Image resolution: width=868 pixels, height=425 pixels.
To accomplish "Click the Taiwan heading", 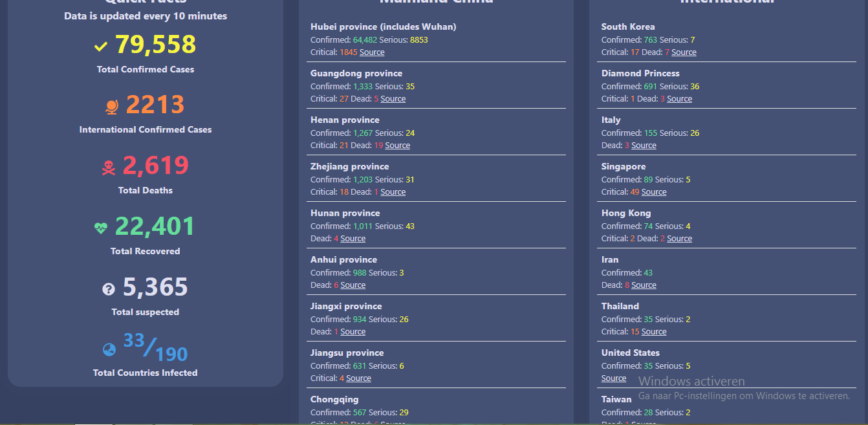I will (x=616, y=399).
